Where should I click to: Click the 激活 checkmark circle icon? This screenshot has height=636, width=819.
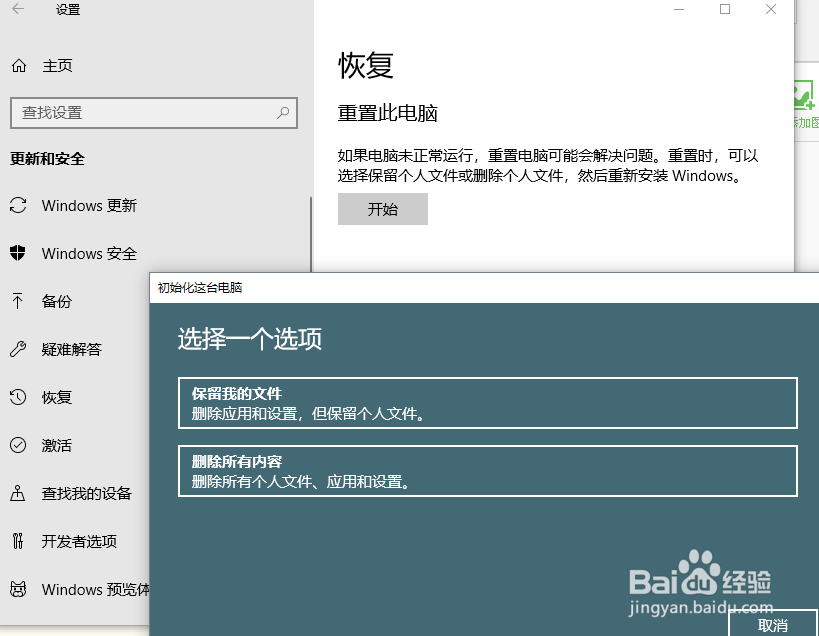pos(18,445)
